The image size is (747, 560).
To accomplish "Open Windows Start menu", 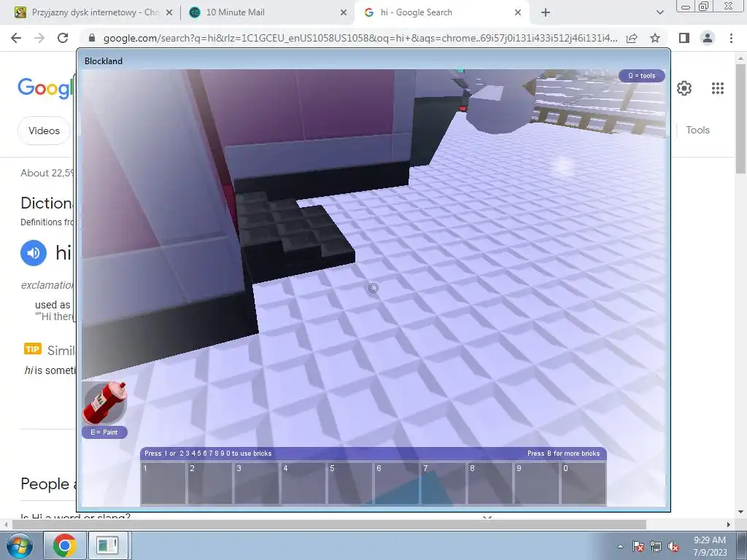I will (19, 545).
